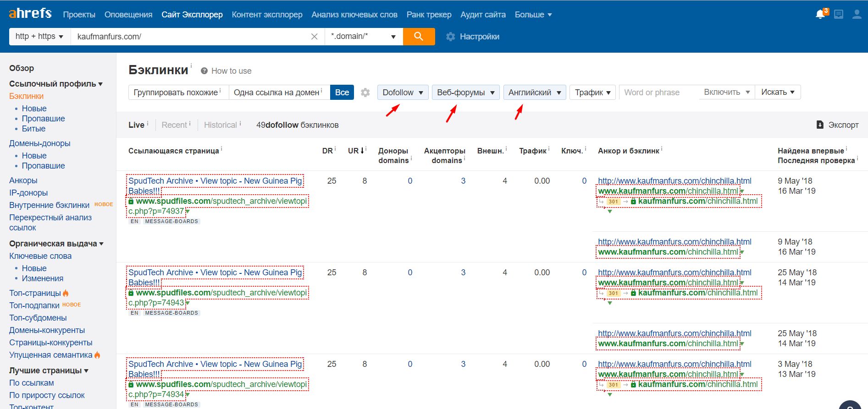Collapse Ссылочный профиль section

tap(56, 84)
